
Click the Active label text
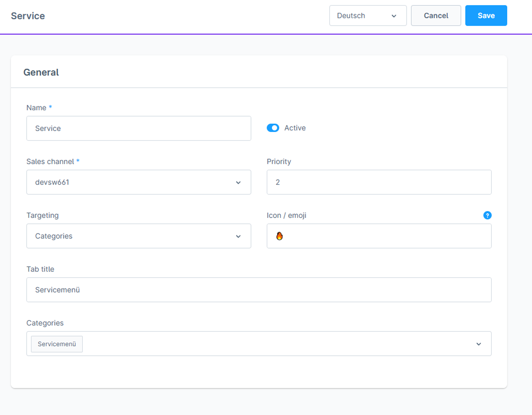pyautogui.click(x=295, y=128)
